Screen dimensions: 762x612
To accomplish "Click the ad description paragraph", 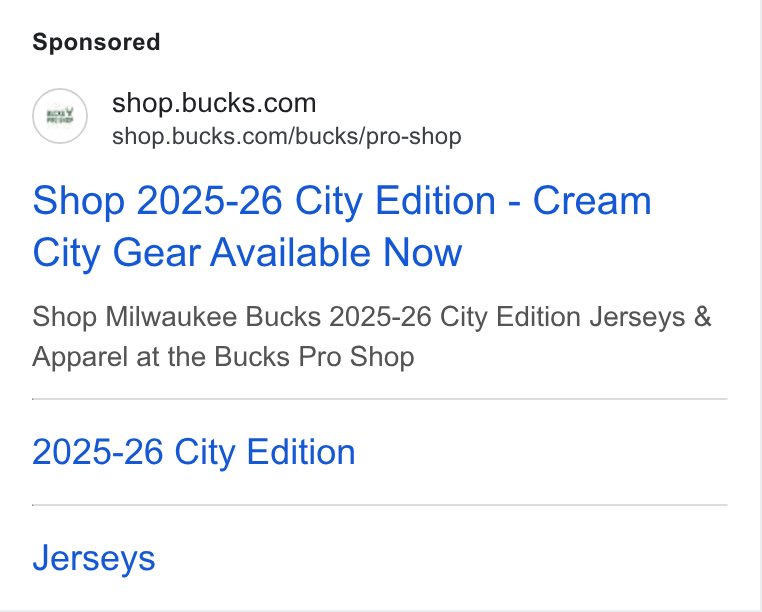I will (372, 337).
